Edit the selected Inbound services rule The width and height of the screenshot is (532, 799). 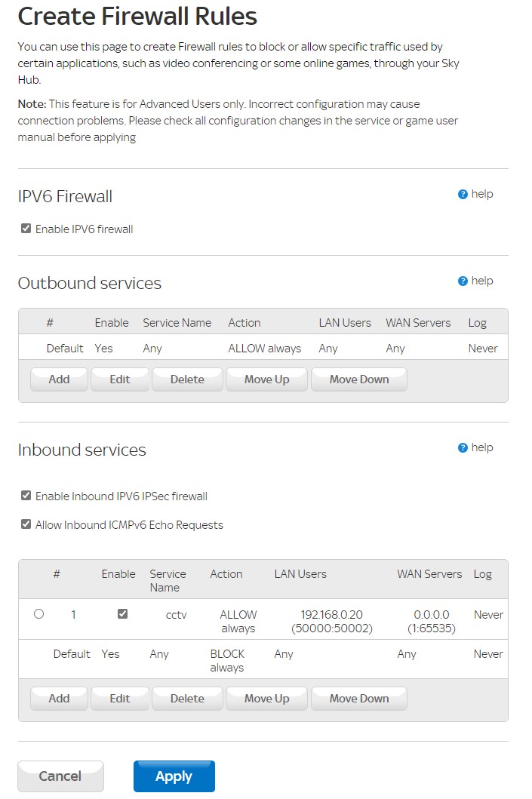[120, 699]
